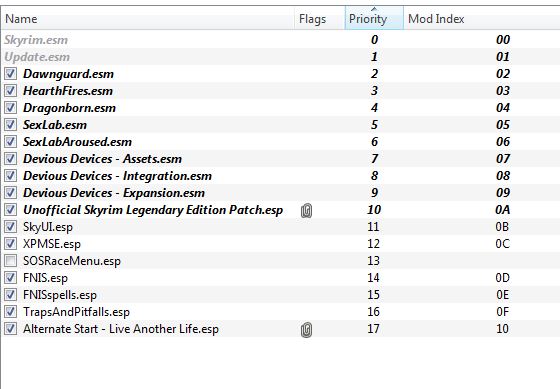Select Devious Devices - Assets.esm name
Image resolution: width=560 pixels, height=389 pixels.
[102, 159]
